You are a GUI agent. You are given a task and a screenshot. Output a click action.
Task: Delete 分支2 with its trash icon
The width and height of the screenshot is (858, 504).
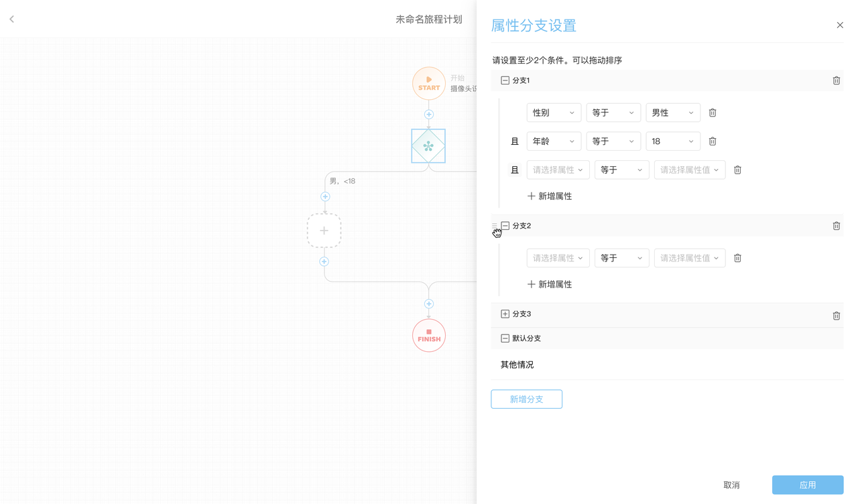click(836, 226)
